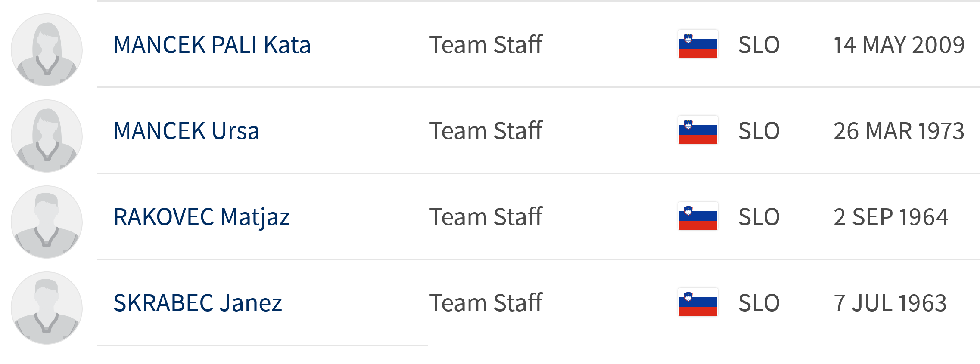Click SLO code beside MANCEK PALI Kata
The height and width of the screenshot is (364, 980).
759,45
